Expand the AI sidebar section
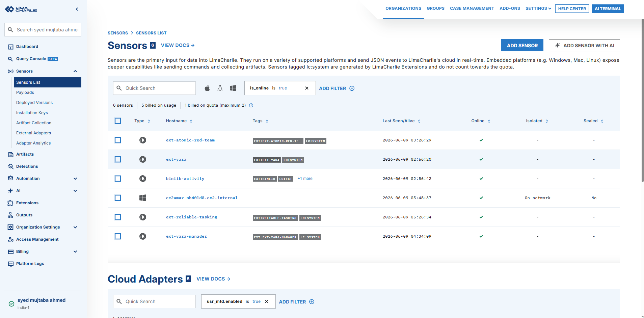The width and height of the screenshot is (644, 318). [75, 191]
